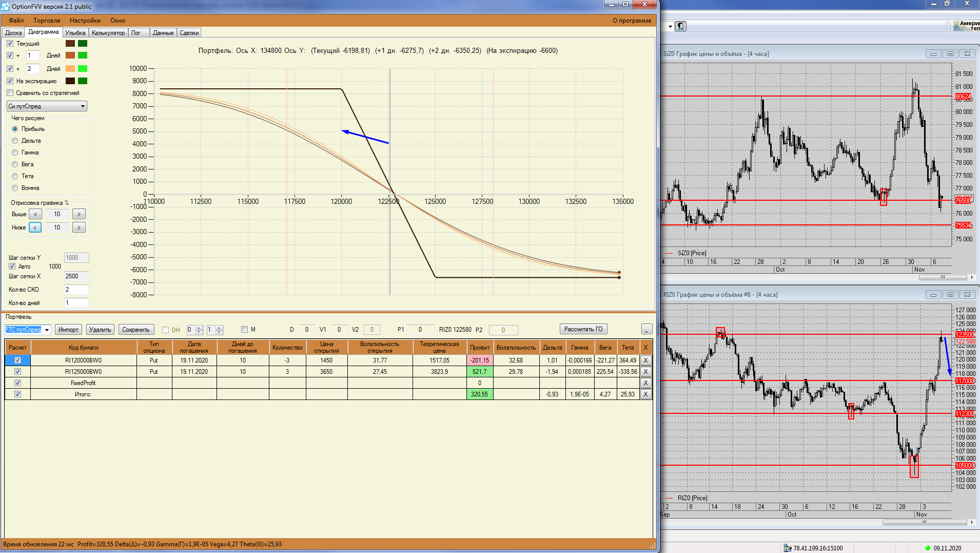Screen dimensions: 980x553
Task: Remove the FixedProfit row with X
Action: coord(645,383)
